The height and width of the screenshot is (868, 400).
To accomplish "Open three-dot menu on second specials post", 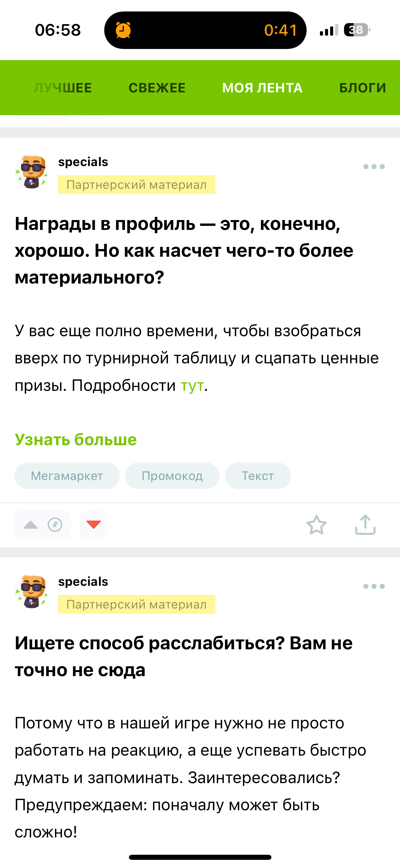I will pyautogui.click(x=374, y=586).
